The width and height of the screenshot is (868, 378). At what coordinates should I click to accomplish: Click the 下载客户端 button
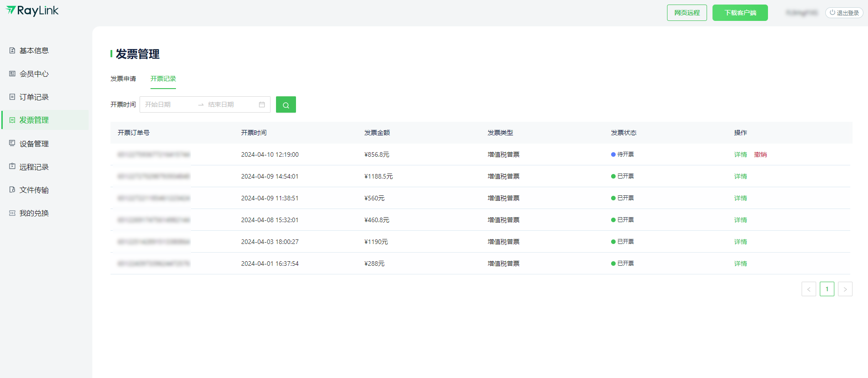pyautogui.click(x=740, y=13)
